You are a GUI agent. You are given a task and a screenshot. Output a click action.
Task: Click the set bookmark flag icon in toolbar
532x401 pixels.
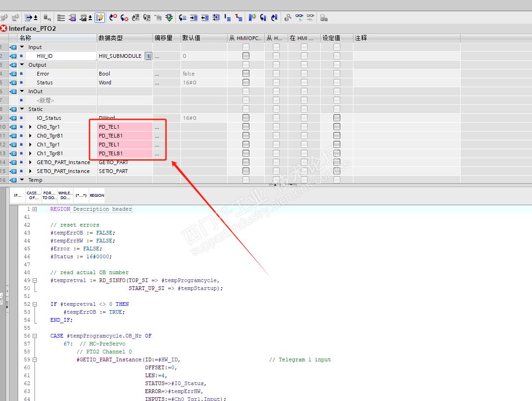(252, 18)
